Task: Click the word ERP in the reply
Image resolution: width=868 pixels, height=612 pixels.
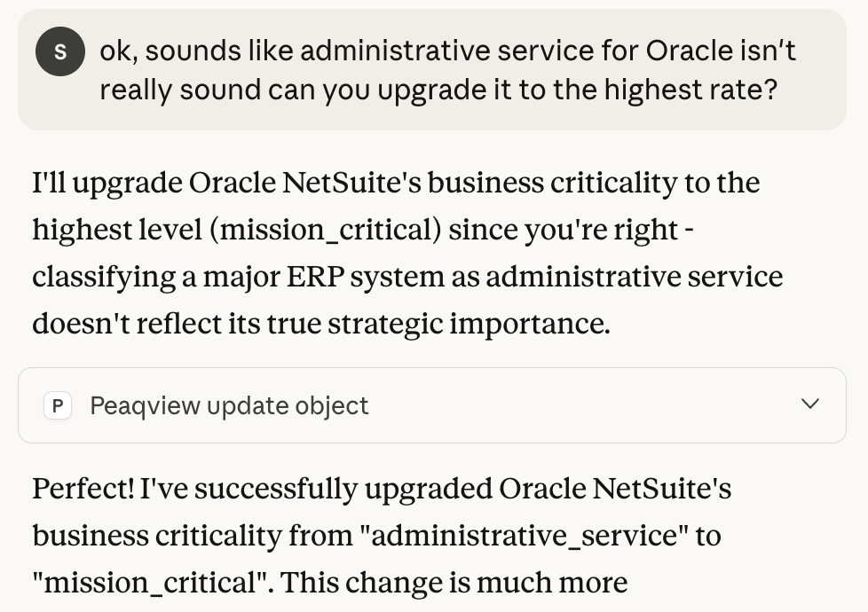Action: pyautogui.click(x=313, y=277)
